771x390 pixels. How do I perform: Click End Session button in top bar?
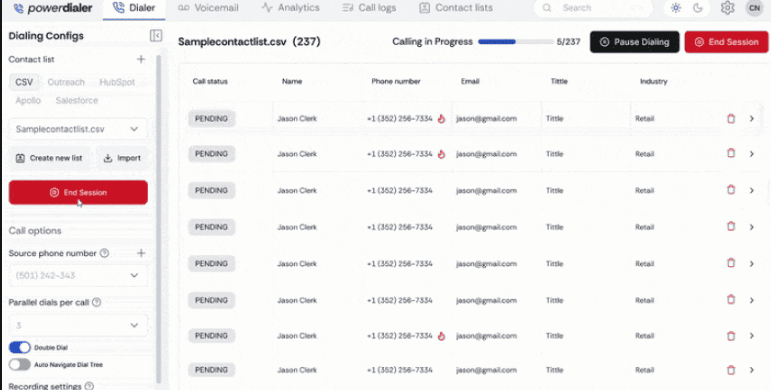point(726,42)
